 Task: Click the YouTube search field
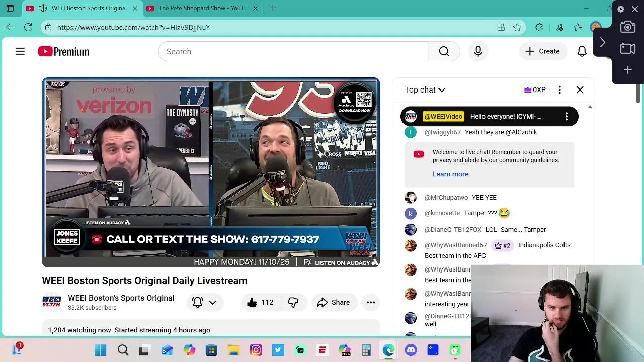click(x=293, y=51)
